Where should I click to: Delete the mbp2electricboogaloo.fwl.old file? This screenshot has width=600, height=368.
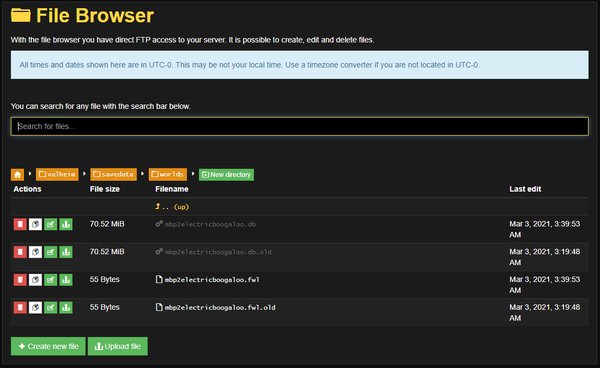[20, 308]
